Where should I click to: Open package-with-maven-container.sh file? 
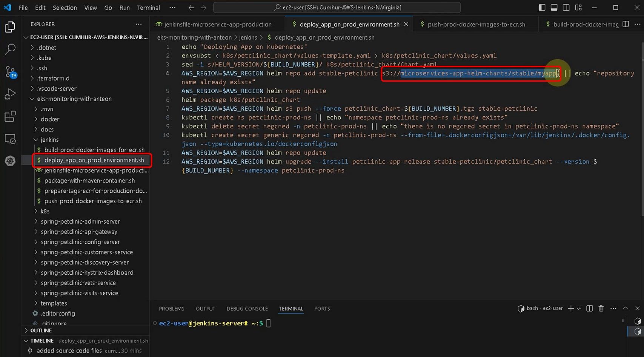click(89, 181)
